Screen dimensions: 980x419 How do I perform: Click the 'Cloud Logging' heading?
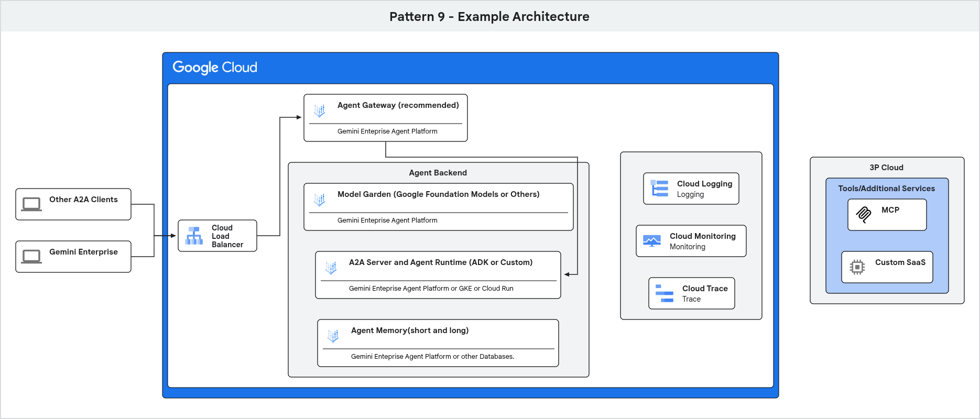705,184
